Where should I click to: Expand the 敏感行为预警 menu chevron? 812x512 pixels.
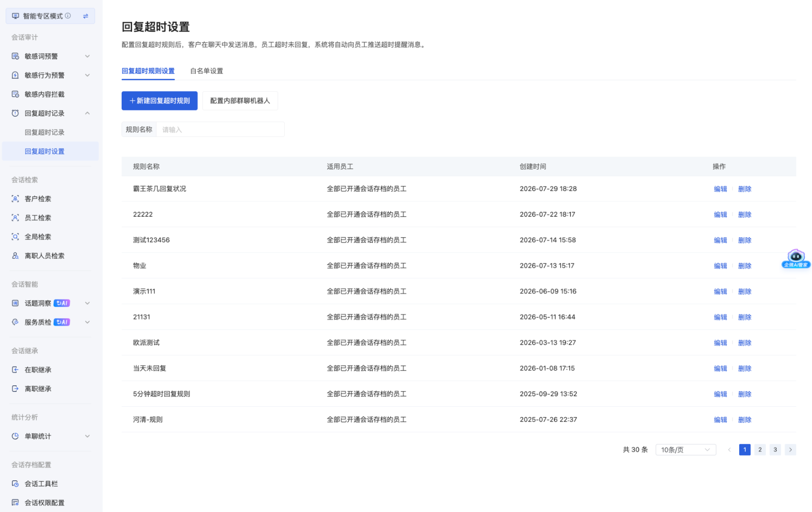[87, 75]
